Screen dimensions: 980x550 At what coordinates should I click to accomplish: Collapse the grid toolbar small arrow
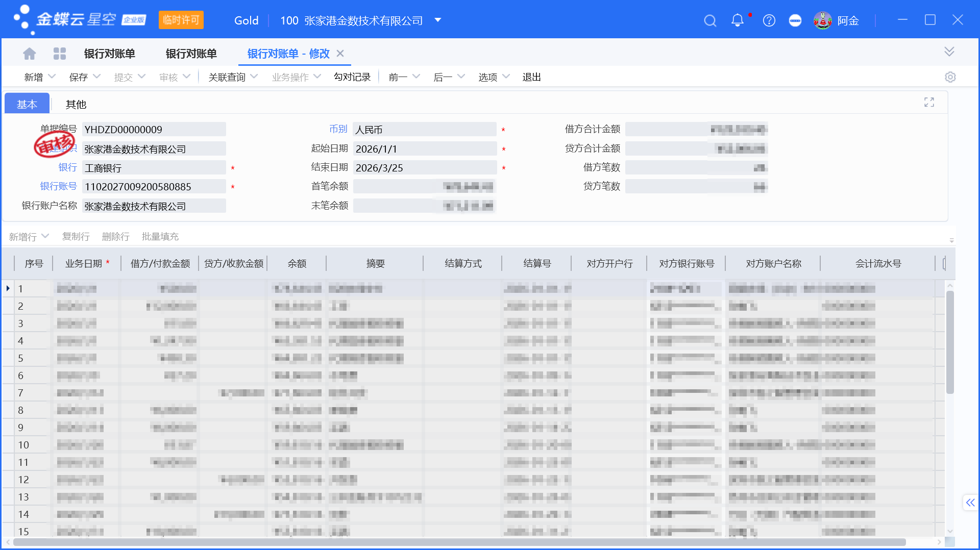coord(951,240)
